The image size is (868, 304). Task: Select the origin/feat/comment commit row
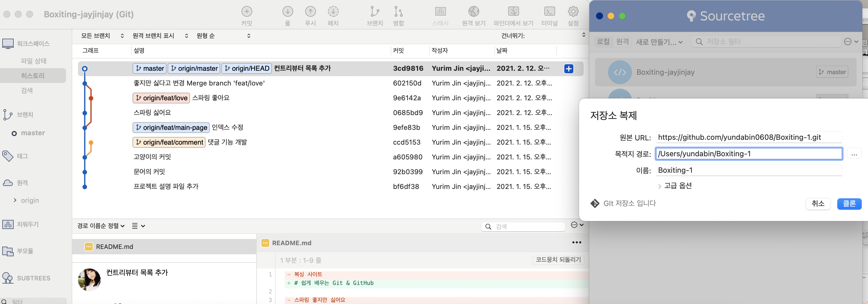(330, 142)
